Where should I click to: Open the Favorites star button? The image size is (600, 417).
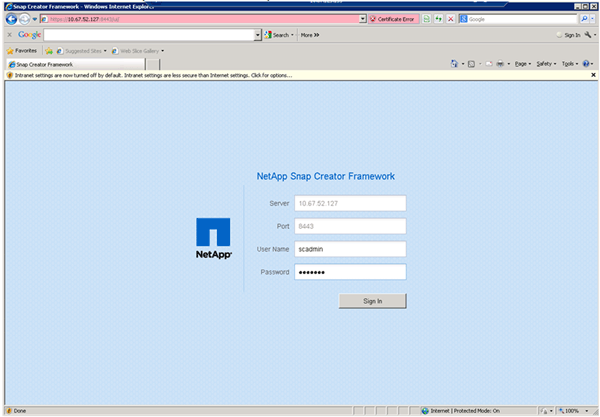point(22,50)
